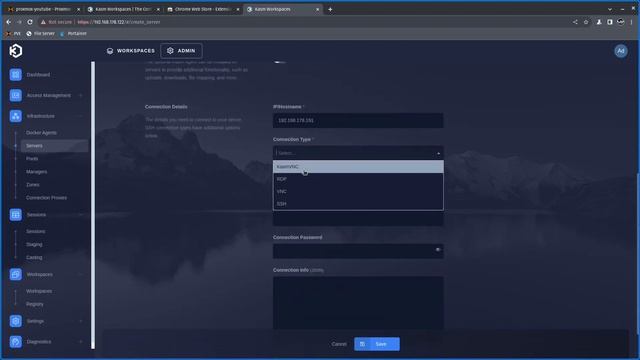640x360 pixels.
Task: Reload the current page
Action: [x=30, y=22]
